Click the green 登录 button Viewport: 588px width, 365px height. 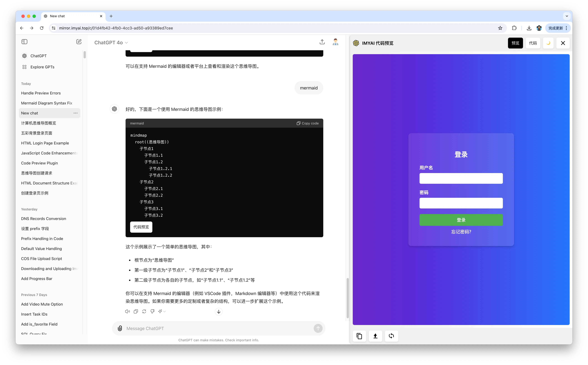[x=461, y=220]
